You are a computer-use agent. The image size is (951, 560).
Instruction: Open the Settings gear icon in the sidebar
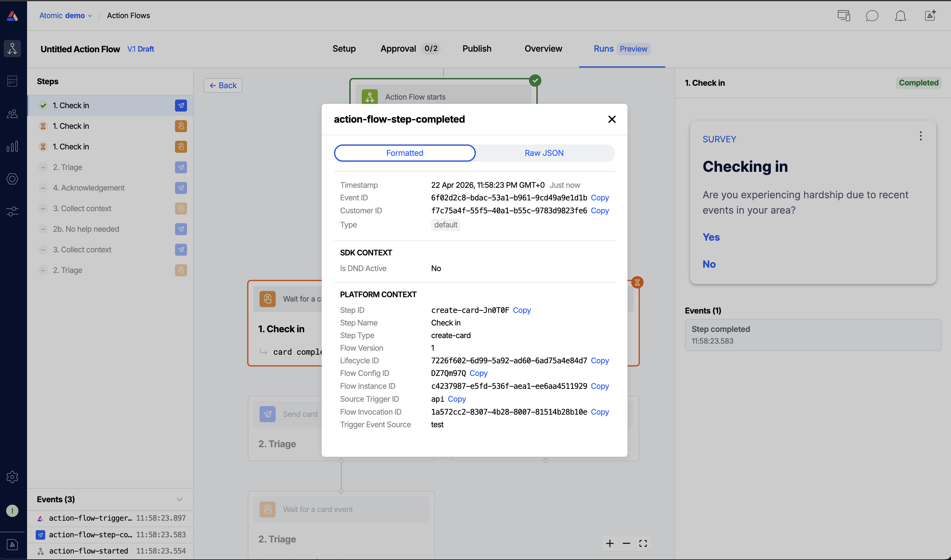[x=13, y=477]
